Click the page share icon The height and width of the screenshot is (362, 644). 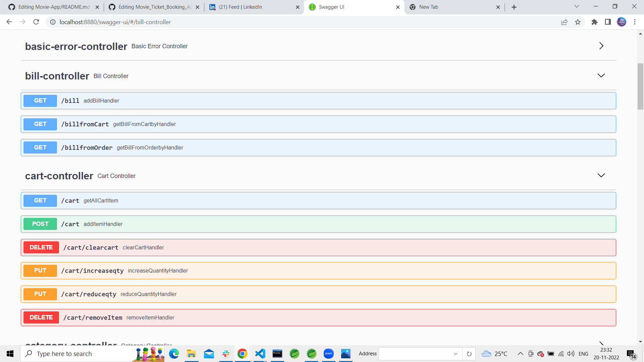pos(564,22)
